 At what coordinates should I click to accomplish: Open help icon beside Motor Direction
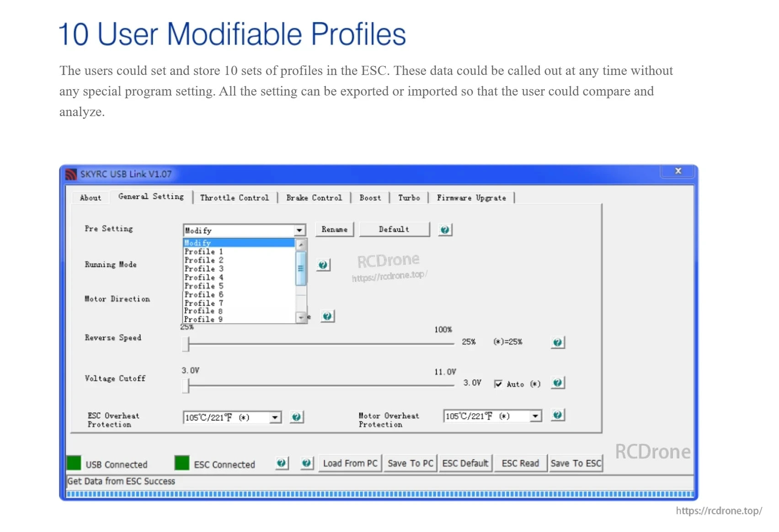point(327,316)
